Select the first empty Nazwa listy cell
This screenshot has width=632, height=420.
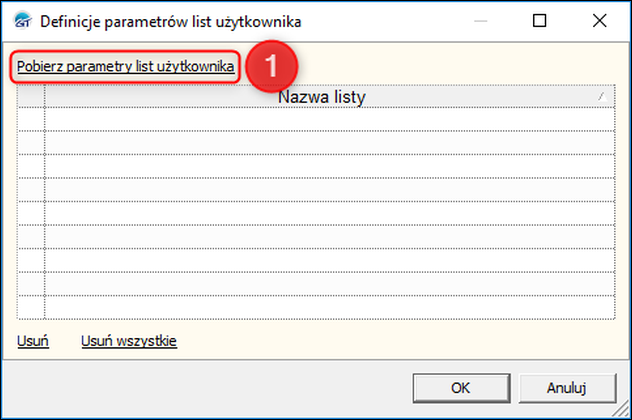329,119
